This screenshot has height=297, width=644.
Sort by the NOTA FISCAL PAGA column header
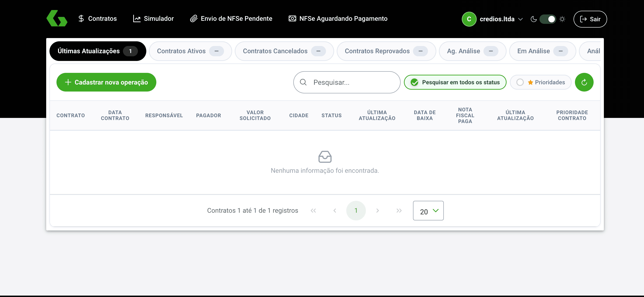(465, 115)
